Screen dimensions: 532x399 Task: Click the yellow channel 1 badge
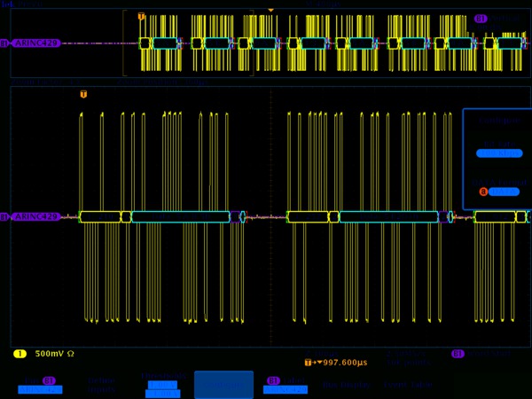pos(20,354)
